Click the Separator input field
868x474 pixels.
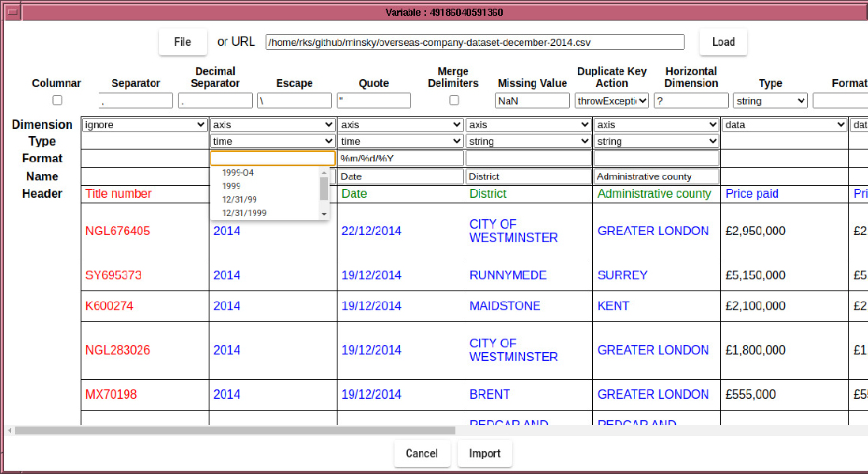(x=136, y=101)
